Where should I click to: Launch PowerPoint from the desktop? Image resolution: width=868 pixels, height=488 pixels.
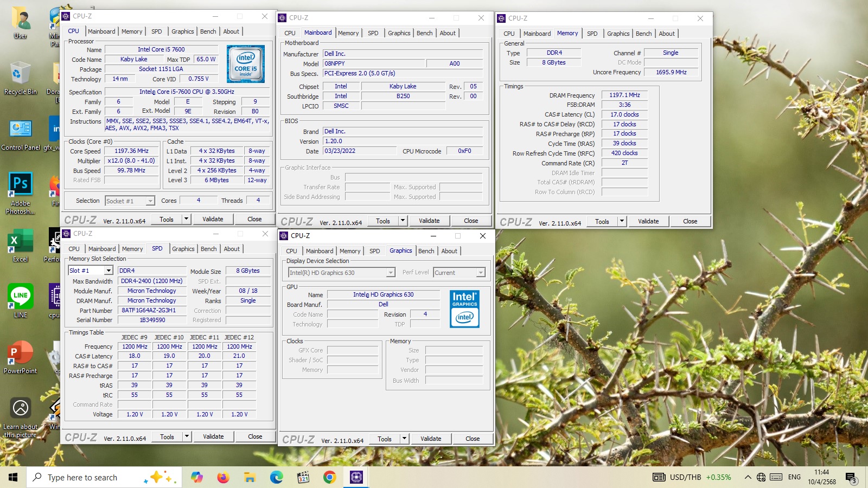[x=21, y=357]
